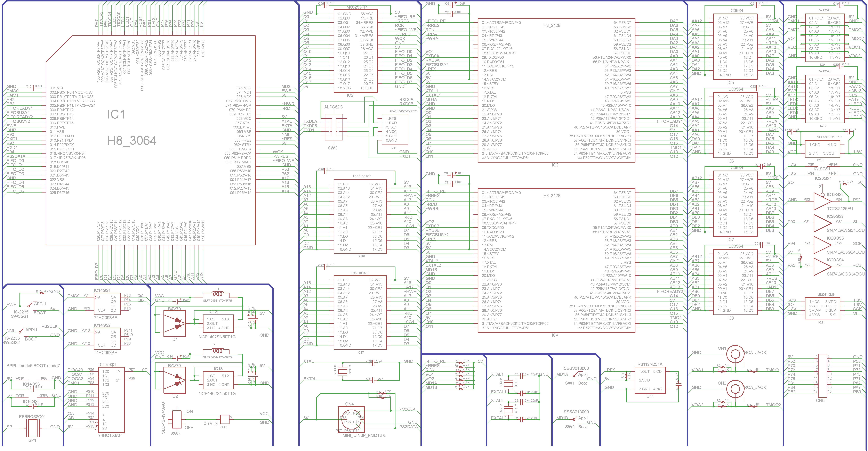
Task: Select the IC10 designator under the lower 74HC540
Action: pyautogui.click(x=823, y=126)
